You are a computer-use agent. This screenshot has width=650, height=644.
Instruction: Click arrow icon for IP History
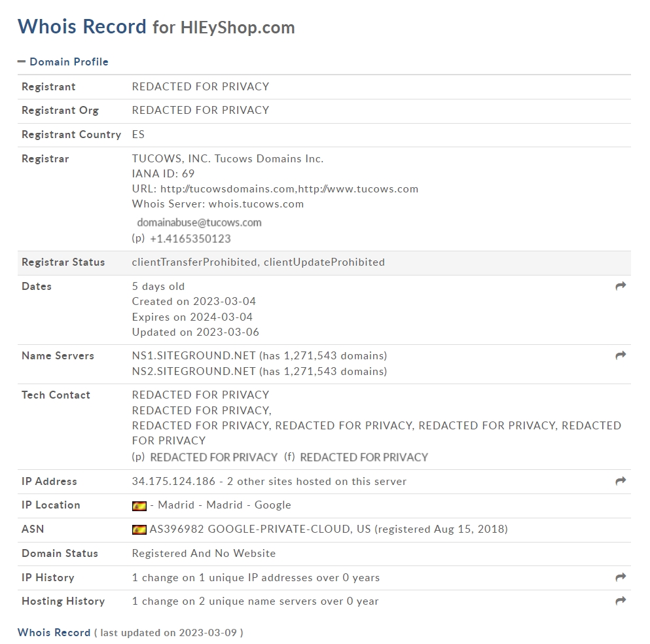point(621,577)
